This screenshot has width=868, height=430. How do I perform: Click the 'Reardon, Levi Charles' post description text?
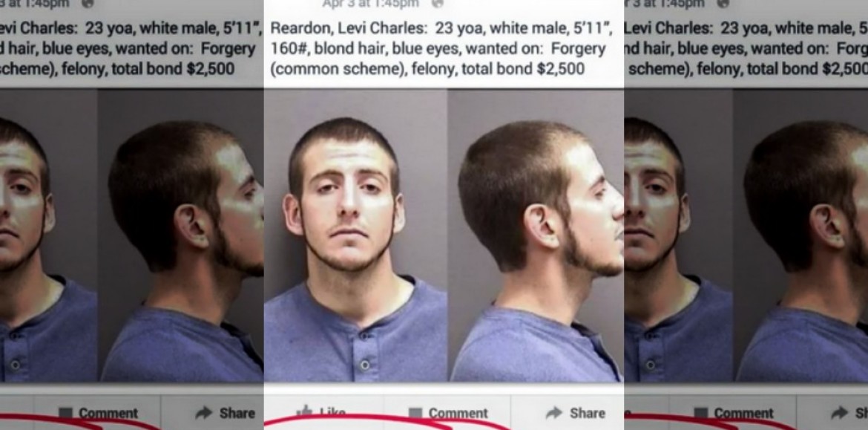441,48
